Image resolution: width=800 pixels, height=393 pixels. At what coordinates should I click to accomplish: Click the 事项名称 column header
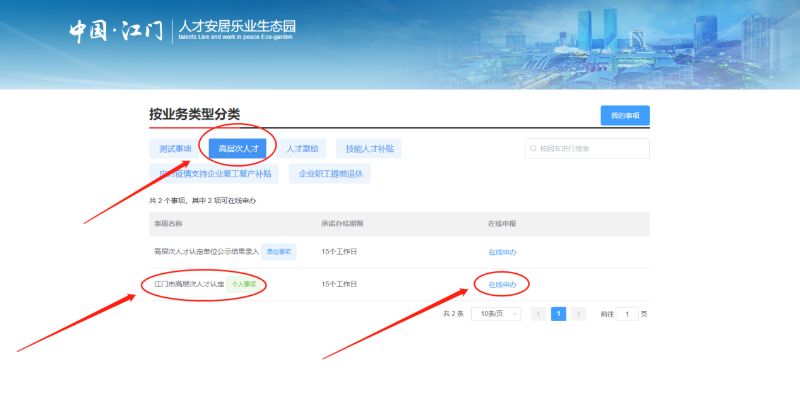click(x=168, y=224)
